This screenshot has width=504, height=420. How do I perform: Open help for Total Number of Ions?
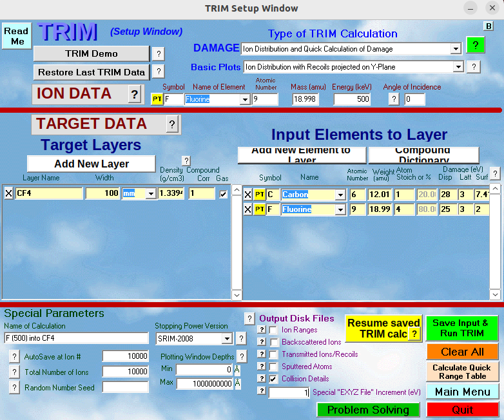(14, 372)
